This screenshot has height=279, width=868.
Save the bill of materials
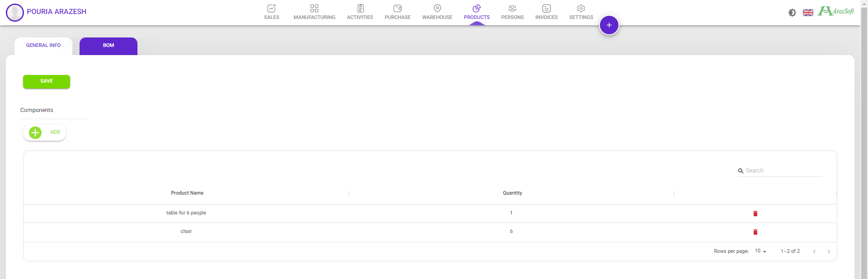click(x=47, y=82)
